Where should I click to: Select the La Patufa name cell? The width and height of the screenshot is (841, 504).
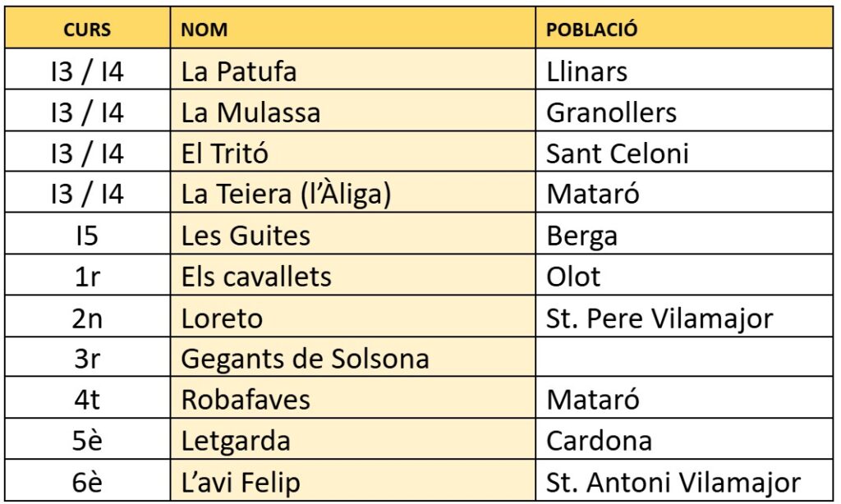[x=238, y=71]
